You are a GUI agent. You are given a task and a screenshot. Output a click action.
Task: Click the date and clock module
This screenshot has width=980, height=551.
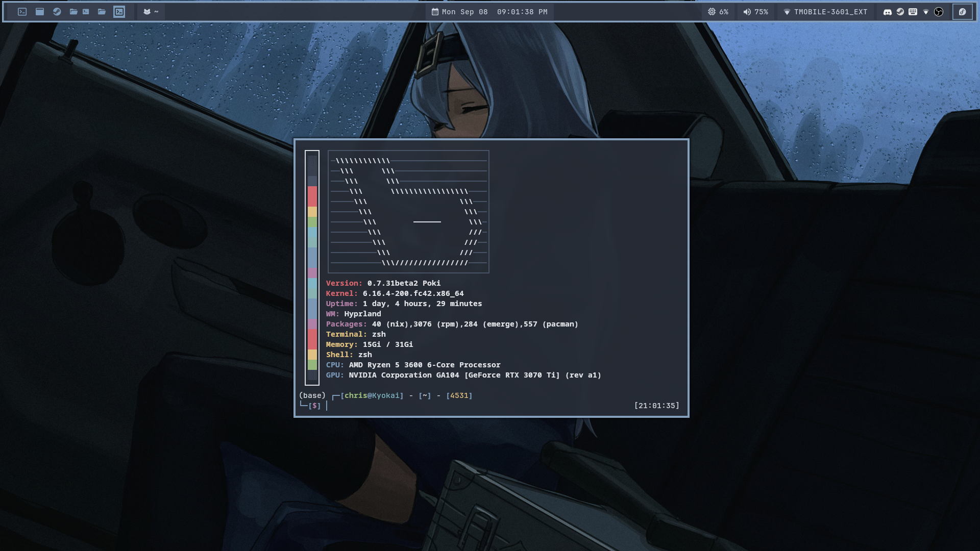click(489, 12)
